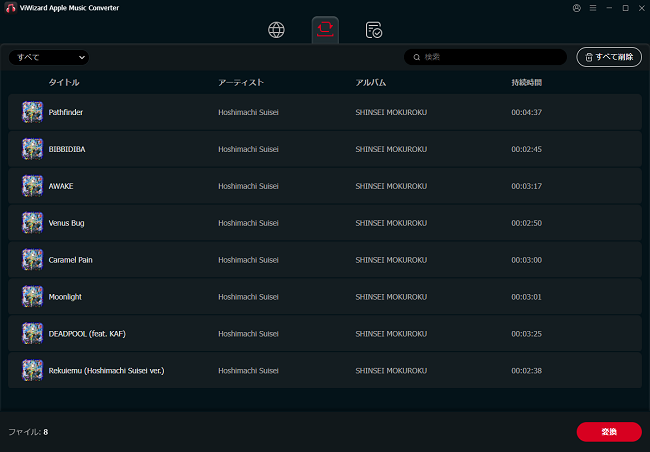Click SHINSEI MOKUROKU album in Caramel Pain row

[391, 260]
